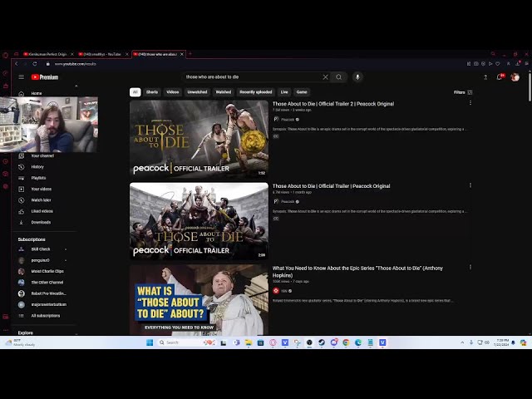Select the Unwatched filter chip
The height and width of the screenshot is (399, 532).
tap(197, 92)
